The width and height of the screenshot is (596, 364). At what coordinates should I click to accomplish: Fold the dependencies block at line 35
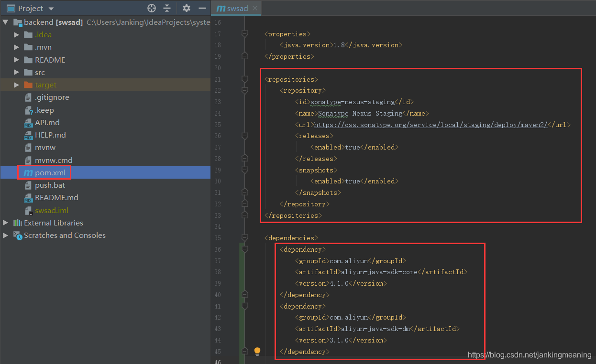tap(245, 238)
